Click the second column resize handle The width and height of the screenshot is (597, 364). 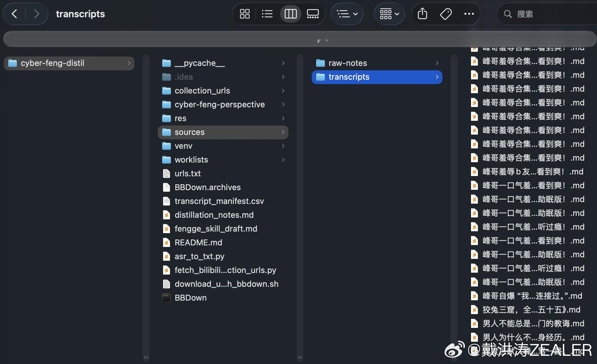coord(300,357)
